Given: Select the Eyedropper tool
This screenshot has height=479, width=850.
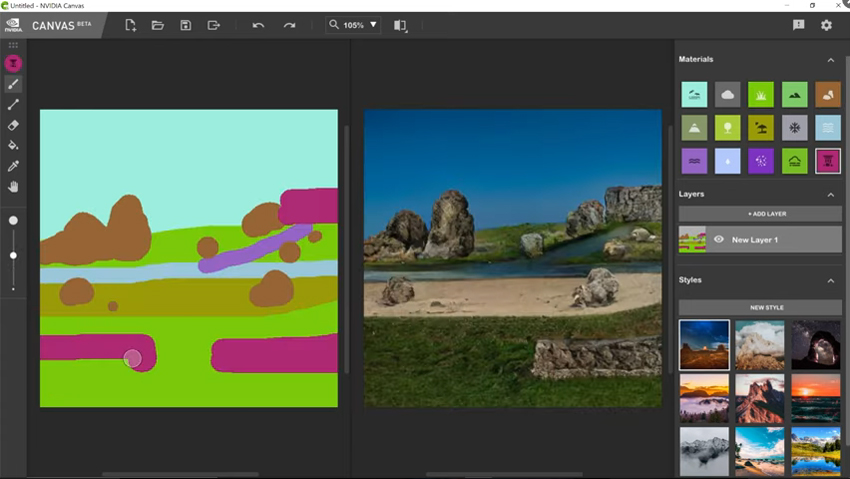Looking at the screenshot, I should [x=14, y=166].
